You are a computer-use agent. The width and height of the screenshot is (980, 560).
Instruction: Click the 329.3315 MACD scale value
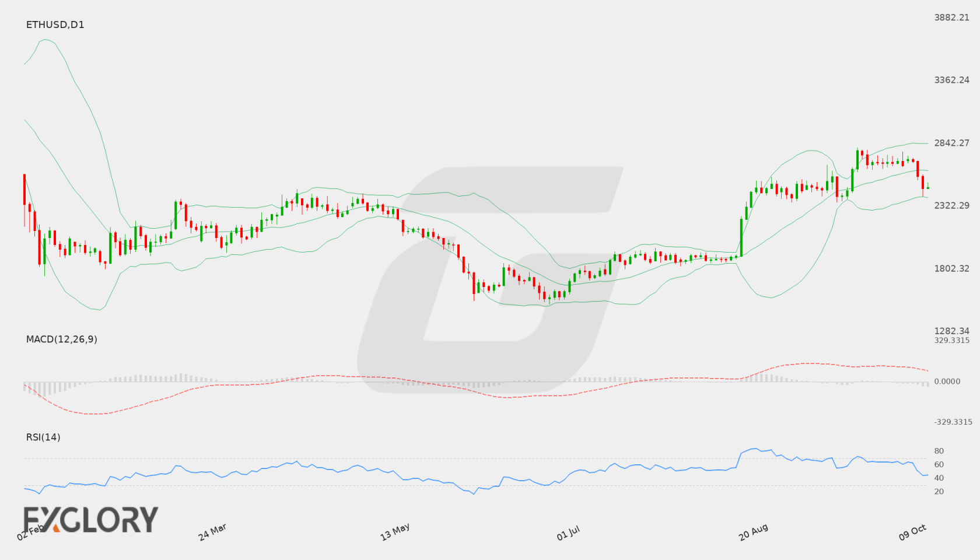tap(951, 340)
